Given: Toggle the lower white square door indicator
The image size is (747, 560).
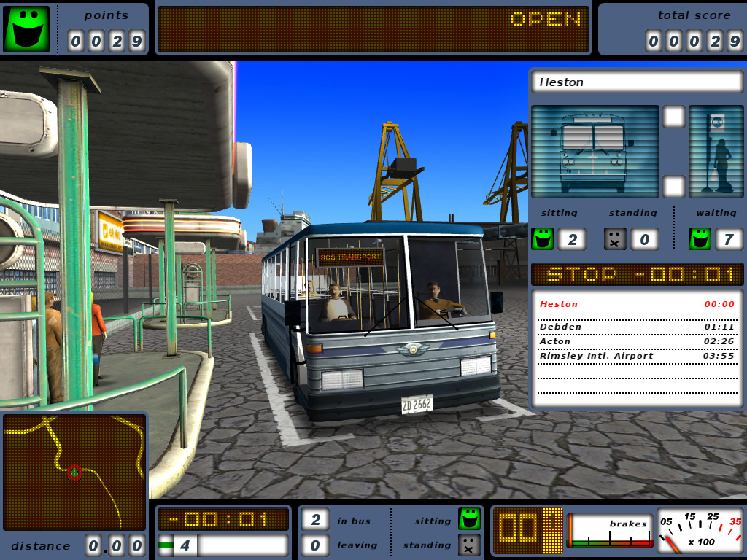Looking at the screenshot, I should tap(673, 187).
